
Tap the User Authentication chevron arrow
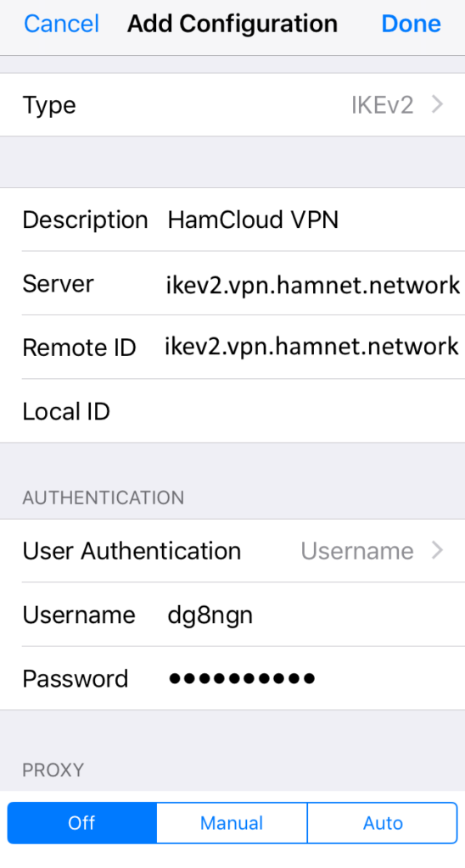(x=438, y=550)
